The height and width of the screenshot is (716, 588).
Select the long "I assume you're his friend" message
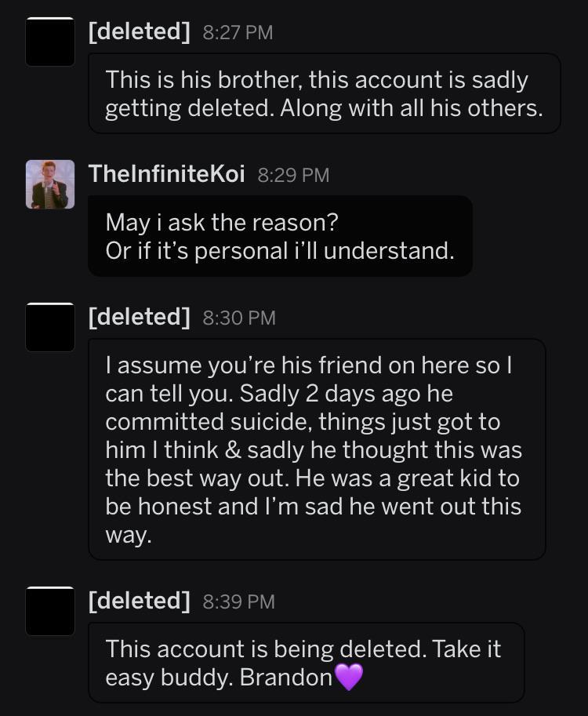pos(316,449)
